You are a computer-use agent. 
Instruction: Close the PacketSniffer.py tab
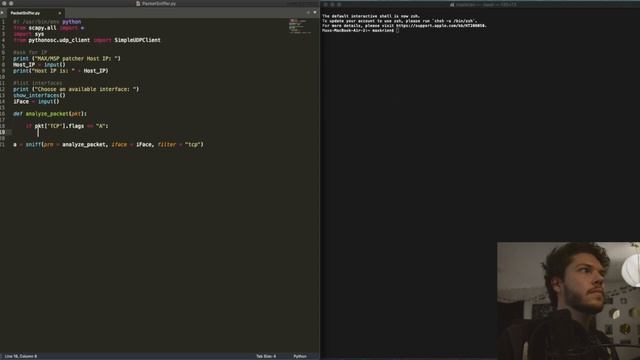(x=60, y=13)
